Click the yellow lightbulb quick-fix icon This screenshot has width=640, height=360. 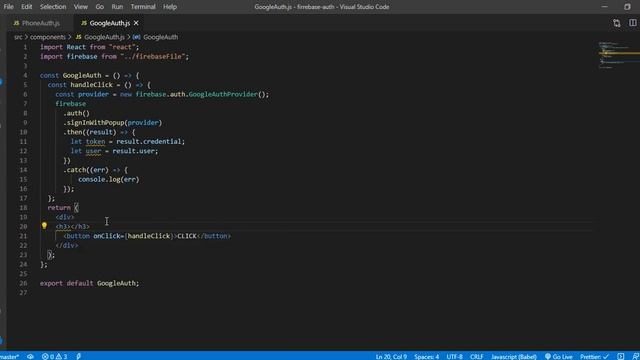coord(44,225)
